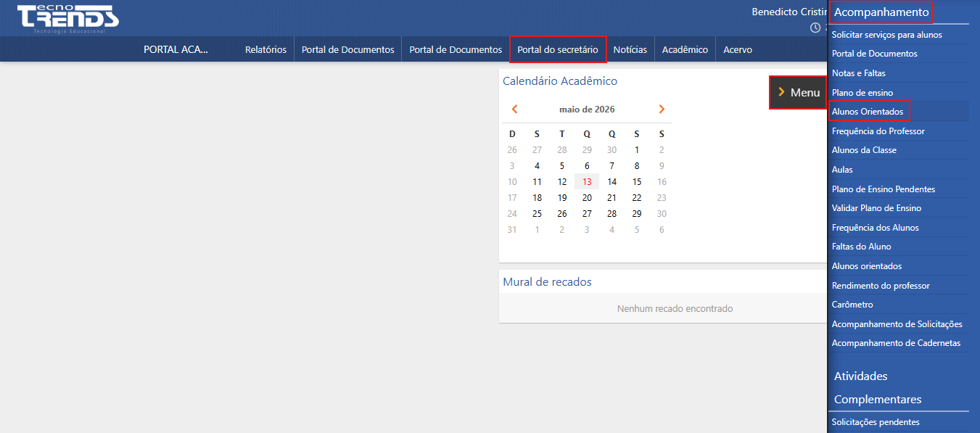The image size is (980, 433).
Task: Open the Acadêmico menu item
Action: click(685, 49)
